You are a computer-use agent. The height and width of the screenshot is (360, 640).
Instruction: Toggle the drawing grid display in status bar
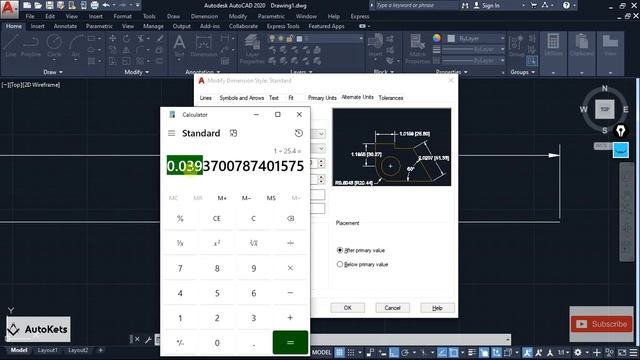pyautogui.click(x=340, y=352)
